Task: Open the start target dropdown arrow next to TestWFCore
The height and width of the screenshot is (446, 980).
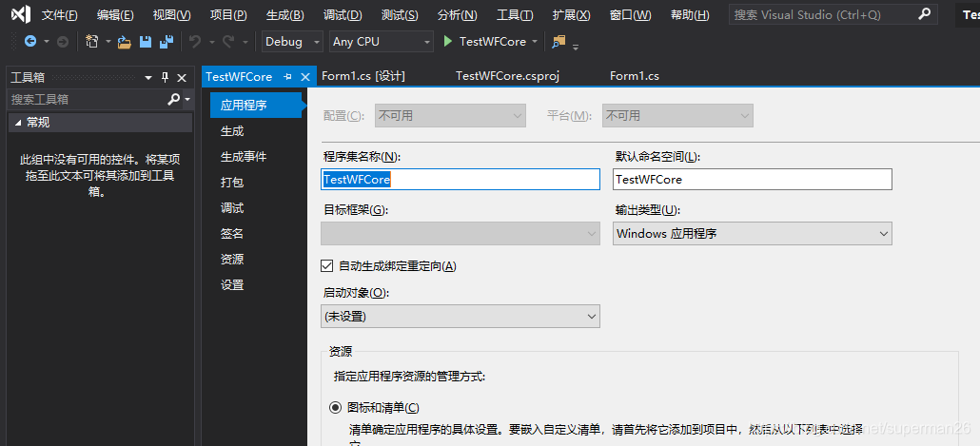Action: [535, 42]
